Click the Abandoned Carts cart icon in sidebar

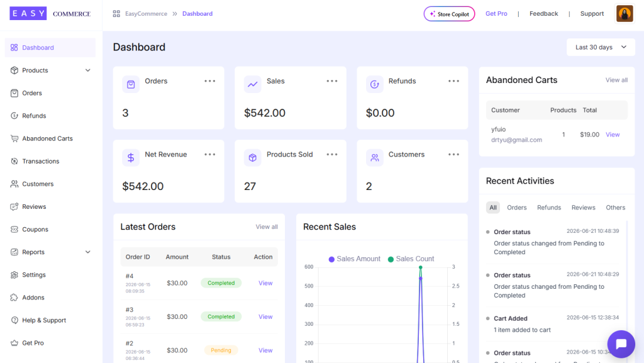click(14, 138)
